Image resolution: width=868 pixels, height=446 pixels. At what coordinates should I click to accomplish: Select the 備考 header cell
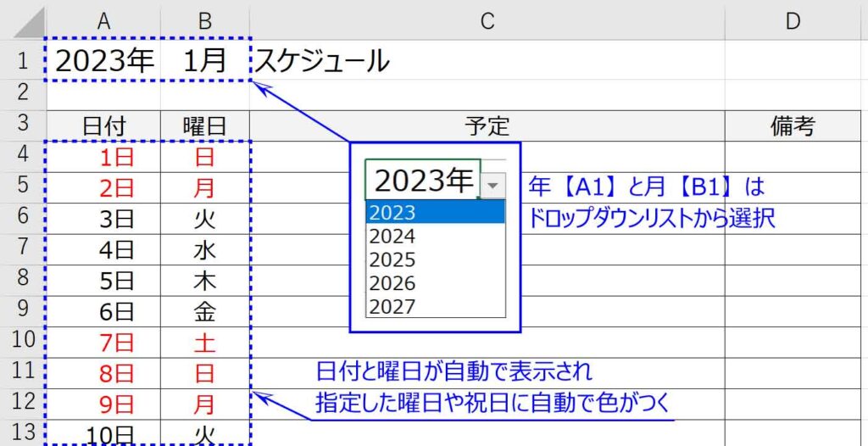[x=793, y=126]
